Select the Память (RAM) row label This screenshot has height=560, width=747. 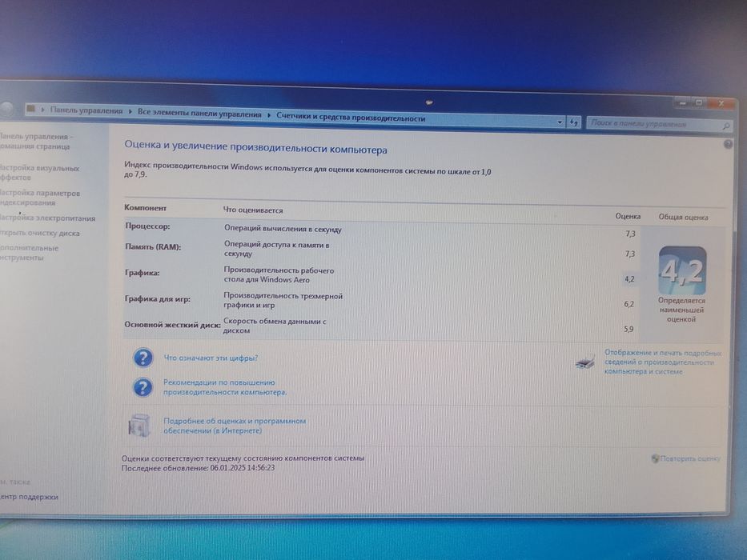pos(153,246)
